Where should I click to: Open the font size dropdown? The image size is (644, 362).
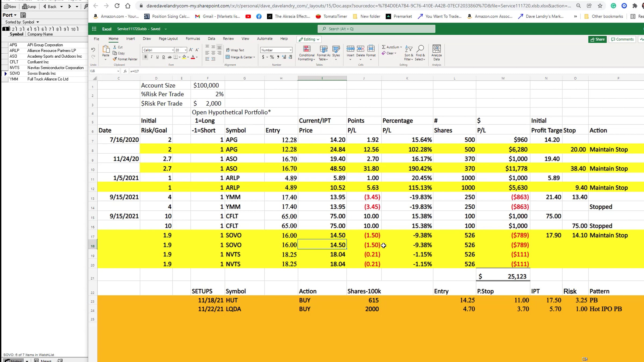click(x=185, y=50)
